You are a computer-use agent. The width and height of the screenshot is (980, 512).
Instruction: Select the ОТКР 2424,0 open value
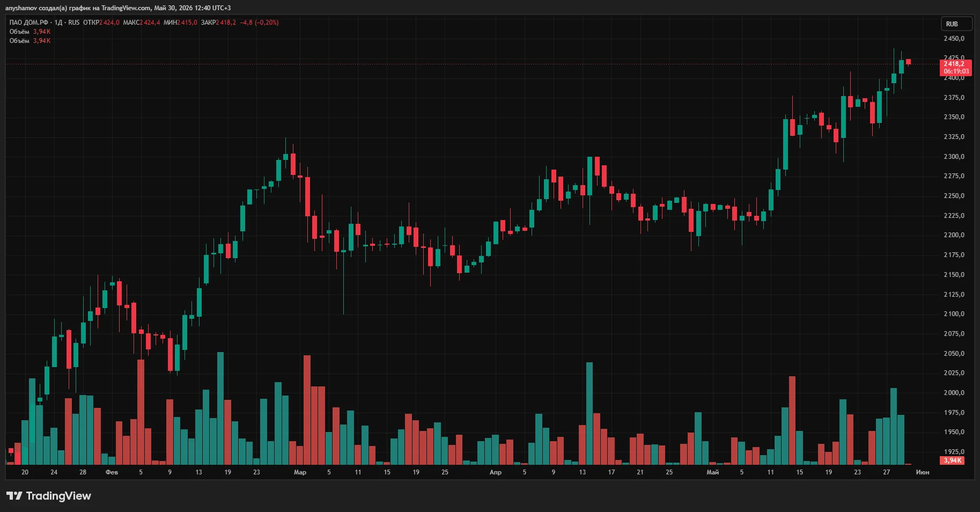point(101,23)
